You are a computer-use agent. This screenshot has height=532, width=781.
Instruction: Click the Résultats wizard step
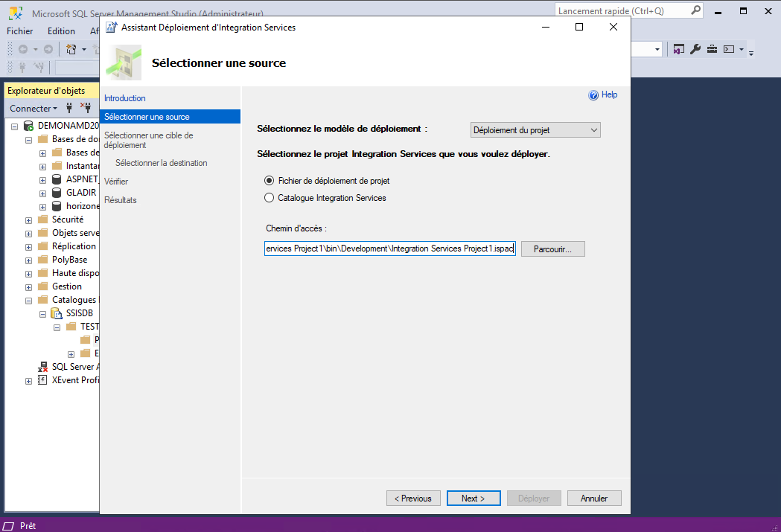click(x=120, y=200)
